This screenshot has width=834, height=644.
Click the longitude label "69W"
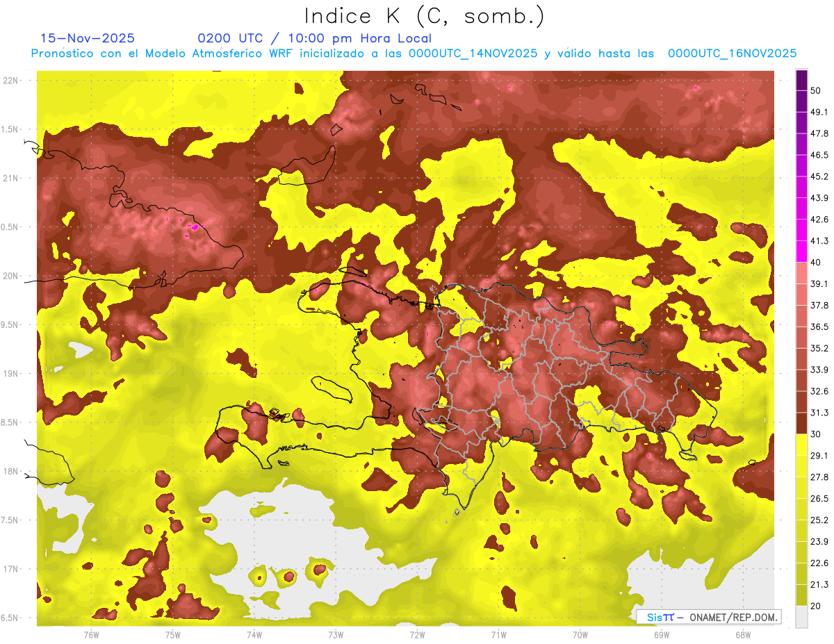[x=662, y=635]
